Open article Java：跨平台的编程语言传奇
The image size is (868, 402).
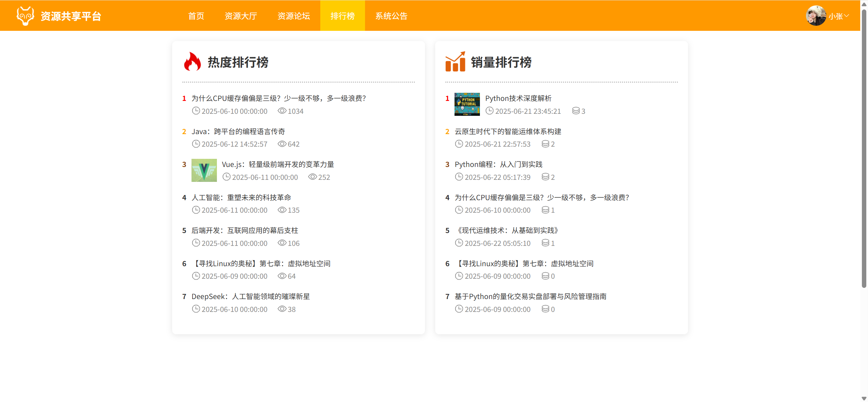tap(238, 131)
